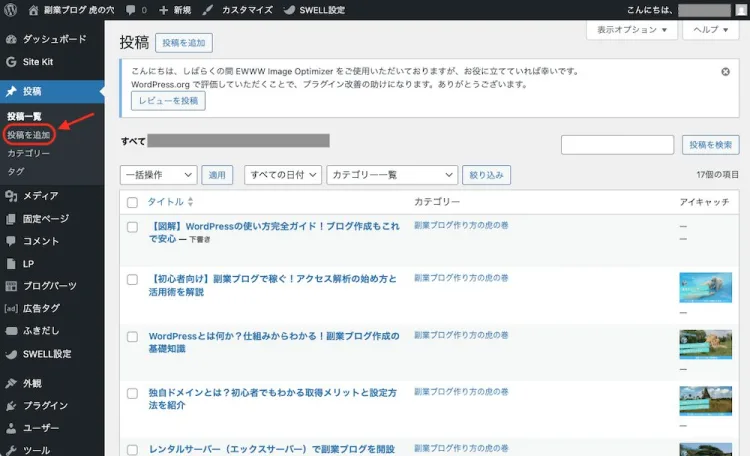
Task: Open タグ submenu item
Action: click(16, 171)
